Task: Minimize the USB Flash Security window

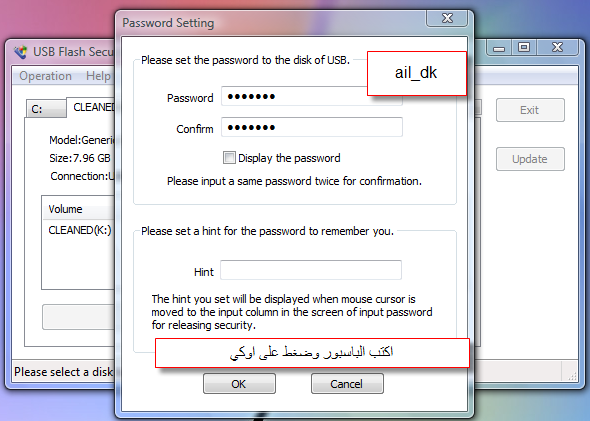Action: click(499, 48)
